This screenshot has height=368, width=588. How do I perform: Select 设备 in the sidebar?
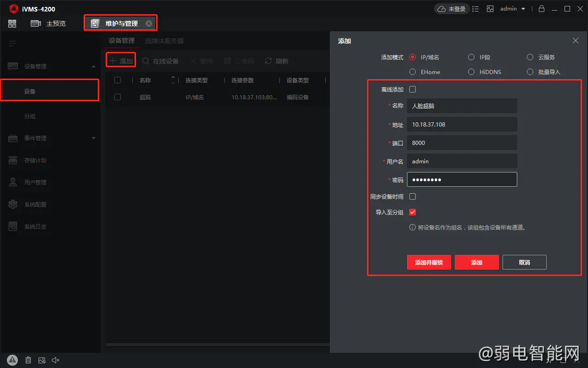(50, 91)
